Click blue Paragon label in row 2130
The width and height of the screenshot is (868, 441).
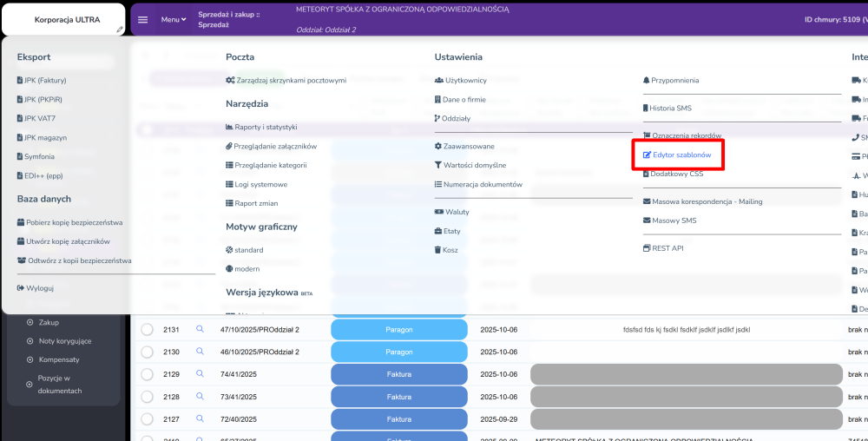(399, 352)
